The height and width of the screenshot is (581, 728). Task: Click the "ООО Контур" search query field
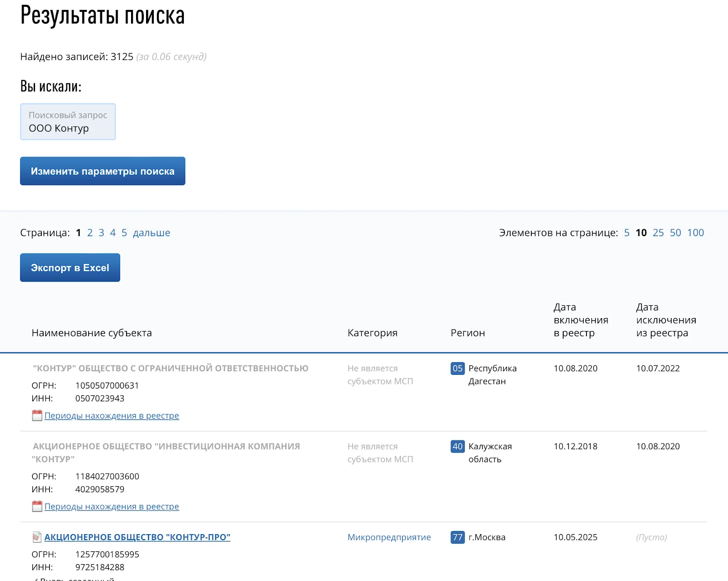click(67, 122)
